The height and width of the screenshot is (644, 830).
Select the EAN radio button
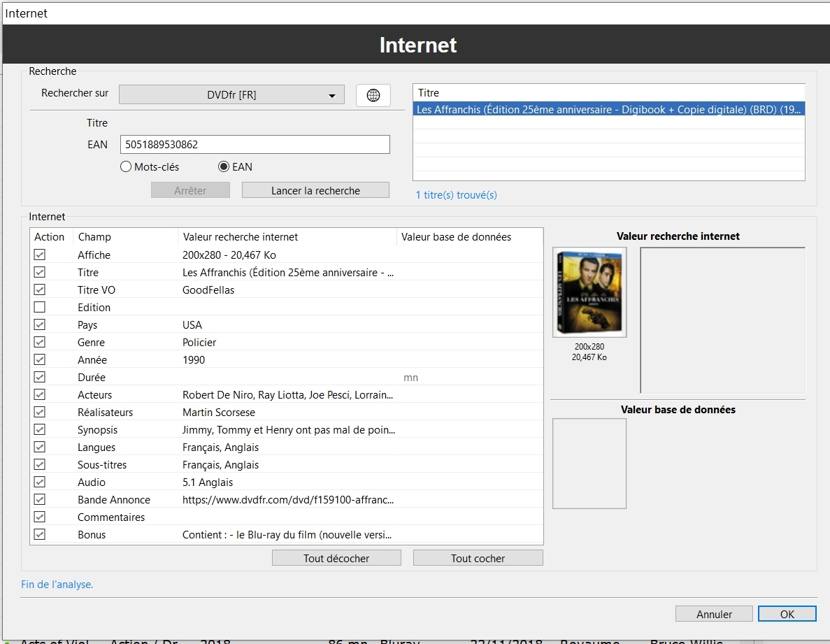pos(224,167)
